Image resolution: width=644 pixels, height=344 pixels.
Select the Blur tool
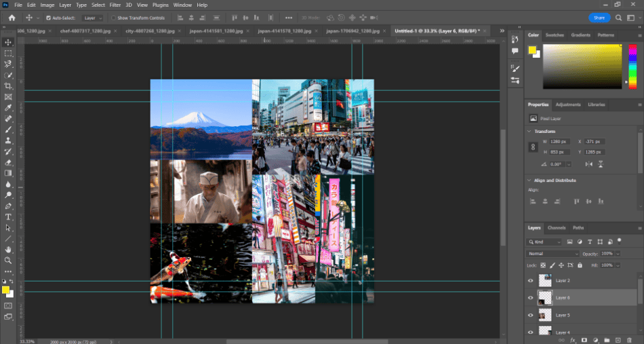pos(8,184)
